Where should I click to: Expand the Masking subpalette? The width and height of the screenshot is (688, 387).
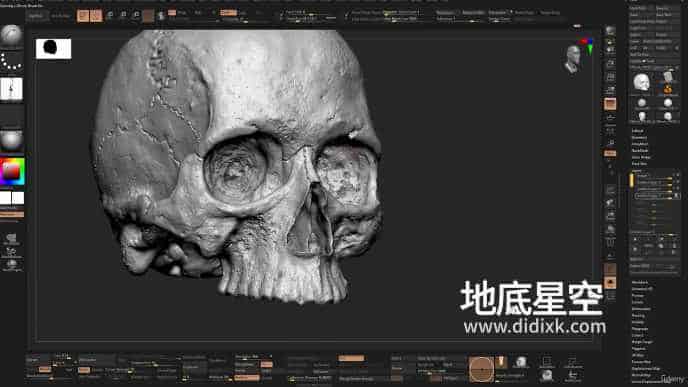tap(638, 315)
